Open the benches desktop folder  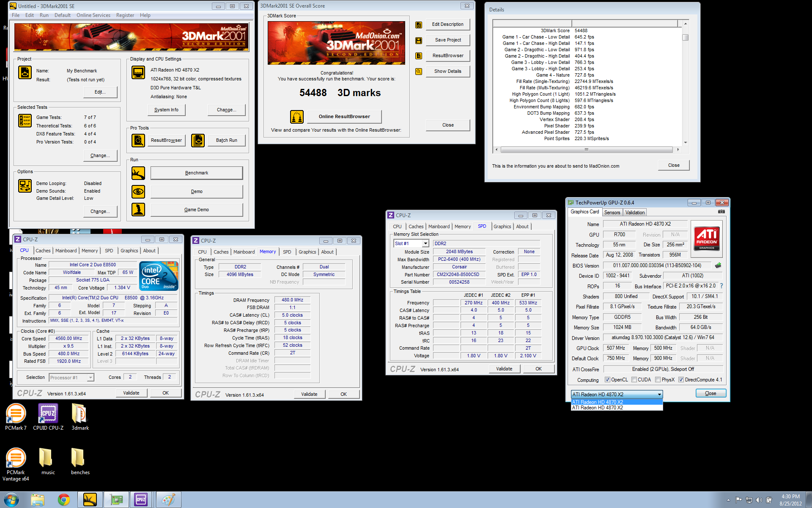click(80, 462)
